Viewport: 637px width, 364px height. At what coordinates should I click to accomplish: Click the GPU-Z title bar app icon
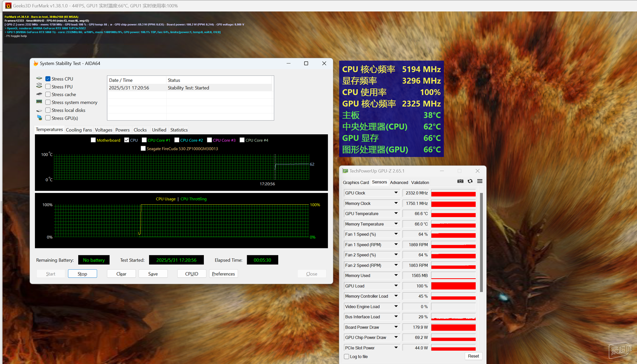[345, 171]
